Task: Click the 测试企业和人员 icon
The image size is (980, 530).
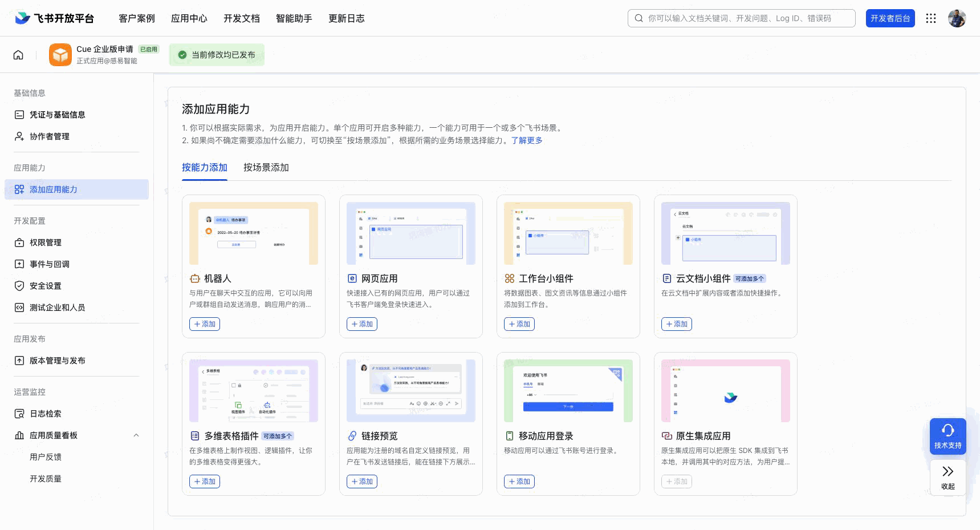Action: (x=19, y=308)
